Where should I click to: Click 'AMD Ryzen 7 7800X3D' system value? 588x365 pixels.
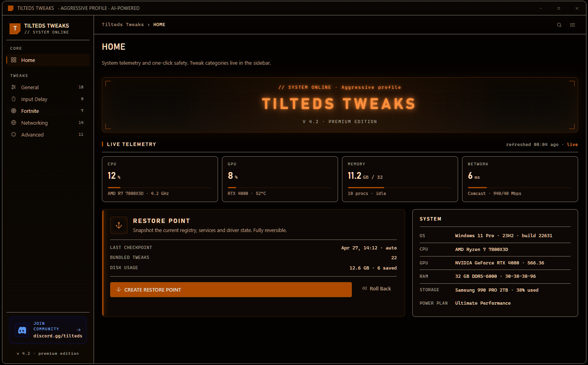pyautogui.click(x=481, y=249)
